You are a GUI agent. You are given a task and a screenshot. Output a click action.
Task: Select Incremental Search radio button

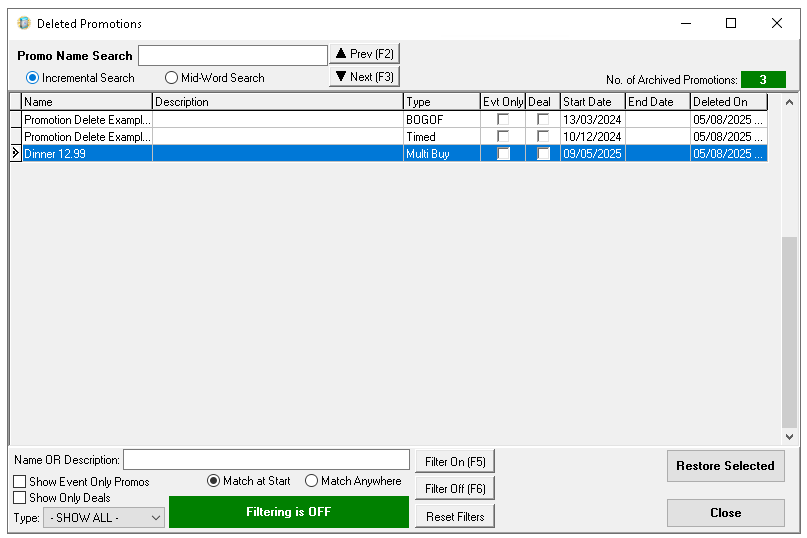pyautogui.click(x=33, y=78)
